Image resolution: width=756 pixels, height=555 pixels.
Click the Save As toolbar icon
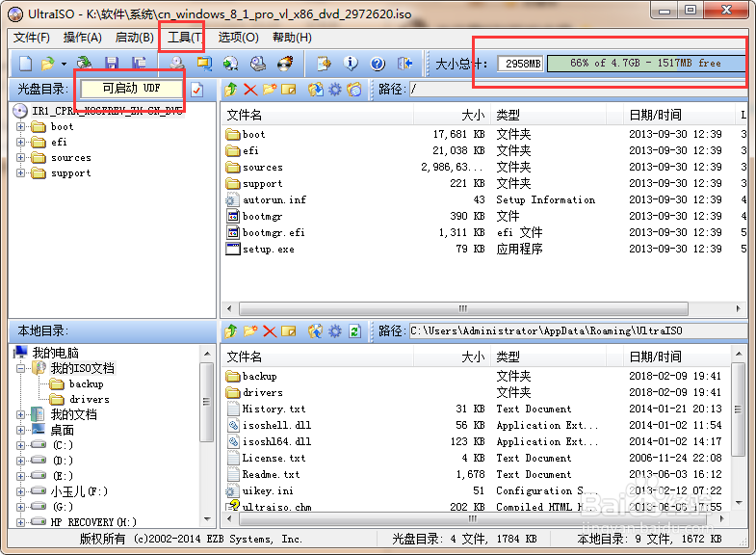tap(140, 64)
